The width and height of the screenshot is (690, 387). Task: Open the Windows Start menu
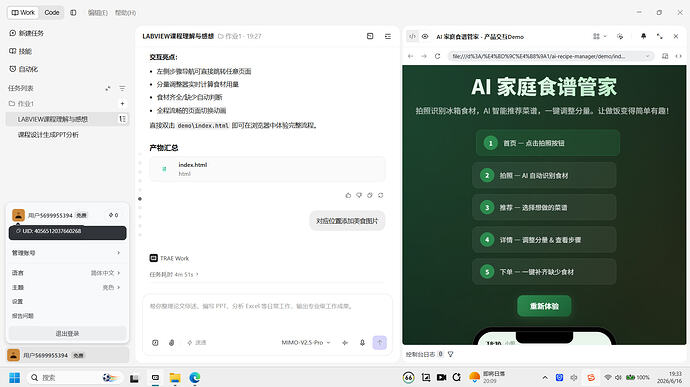(x=15, y=378)
